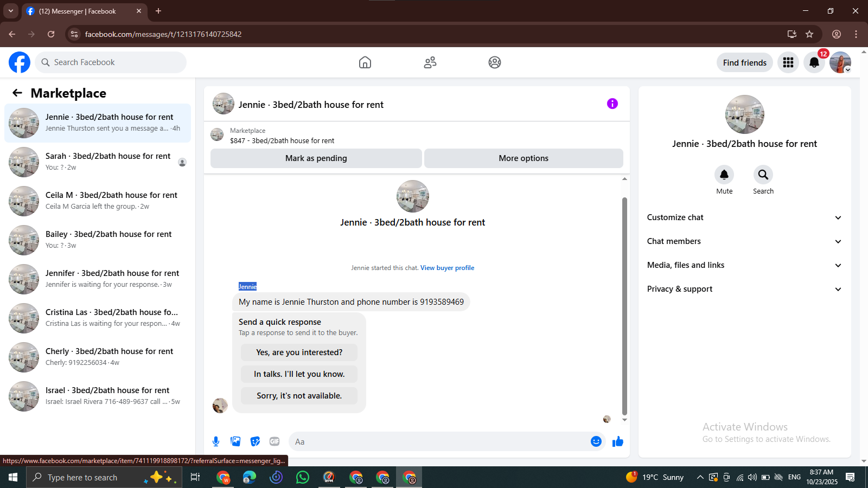Open Israel 3bed/2bath chat
The width and height of the screenshot is (868, 488).
(98, 396)
